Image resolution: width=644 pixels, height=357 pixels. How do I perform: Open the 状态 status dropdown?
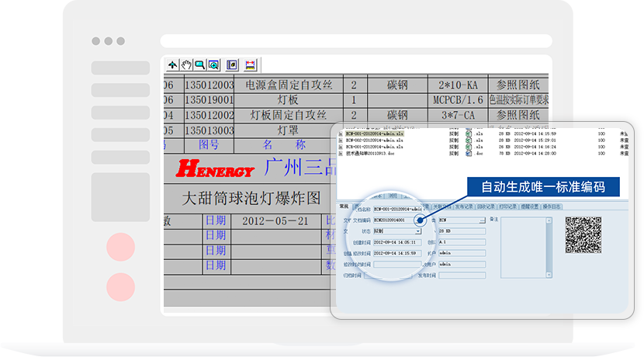coord(419,230)
